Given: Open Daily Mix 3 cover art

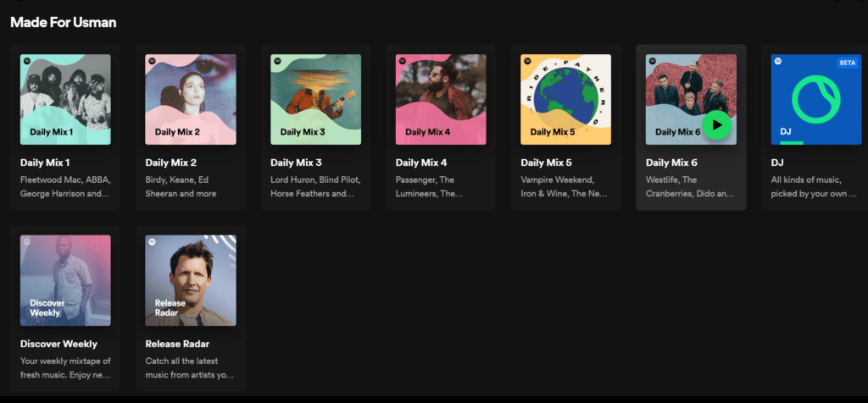Looking at the screenshot, I should pyautogui.click(x=315, y=100).
